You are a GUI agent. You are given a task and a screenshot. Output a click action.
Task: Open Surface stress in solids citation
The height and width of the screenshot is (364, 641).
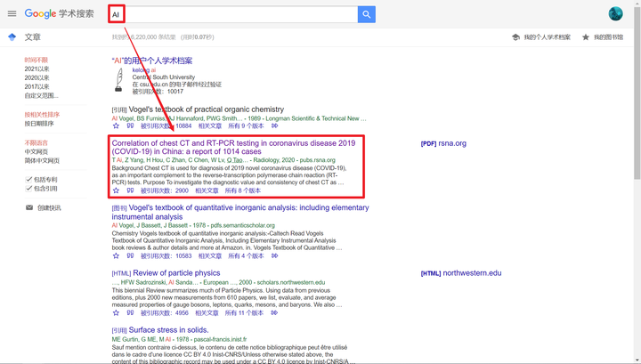[168, 329]
